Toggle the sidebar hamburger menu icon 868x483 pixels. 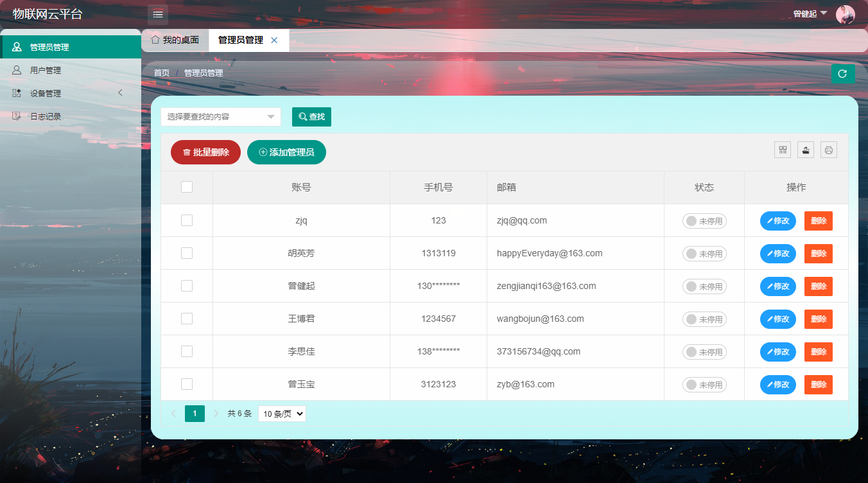(158, 14)
